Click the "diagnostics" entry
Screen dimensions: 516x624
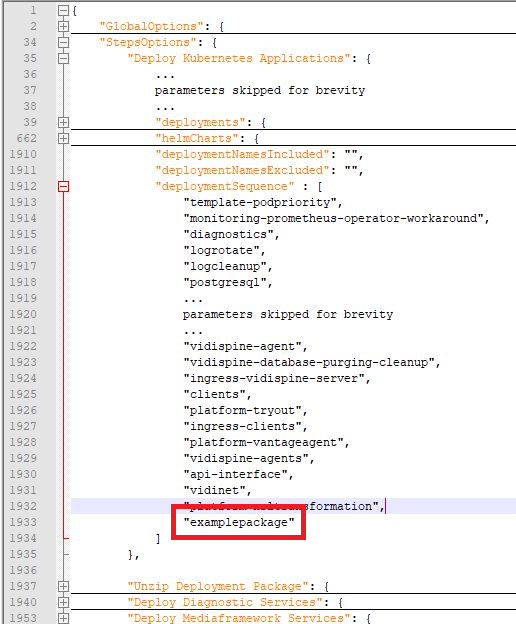click(x=228, y=234)
